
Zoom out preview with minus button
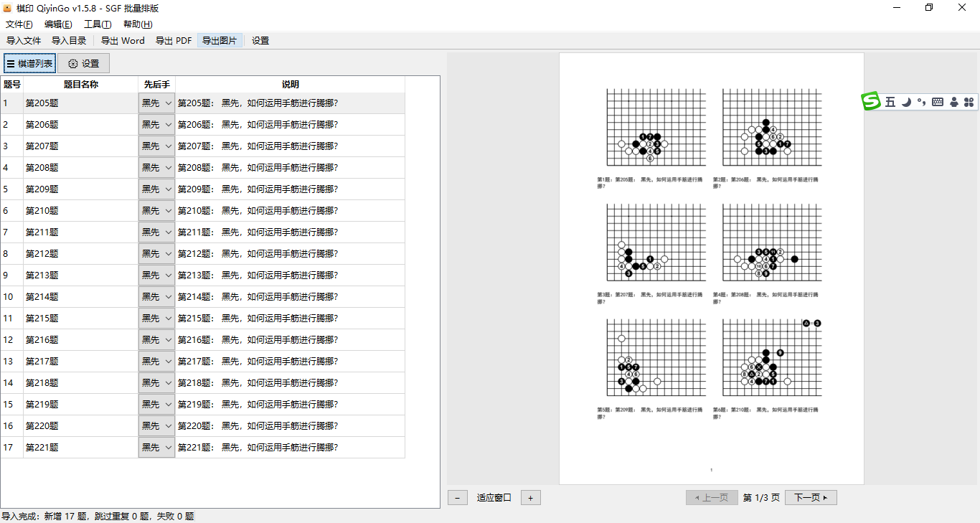[x=458, y=497]
